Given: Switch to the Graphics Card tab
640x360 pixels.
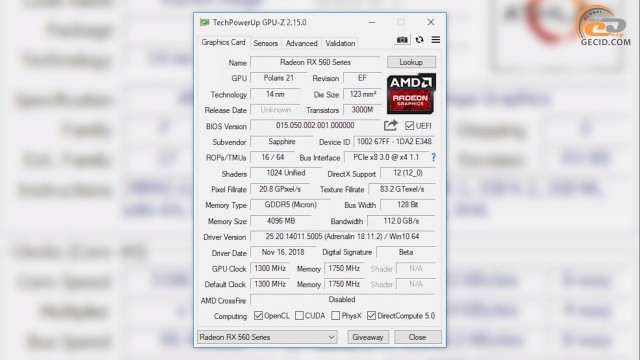Looking at the screenshot, I should tap(223, 42).
